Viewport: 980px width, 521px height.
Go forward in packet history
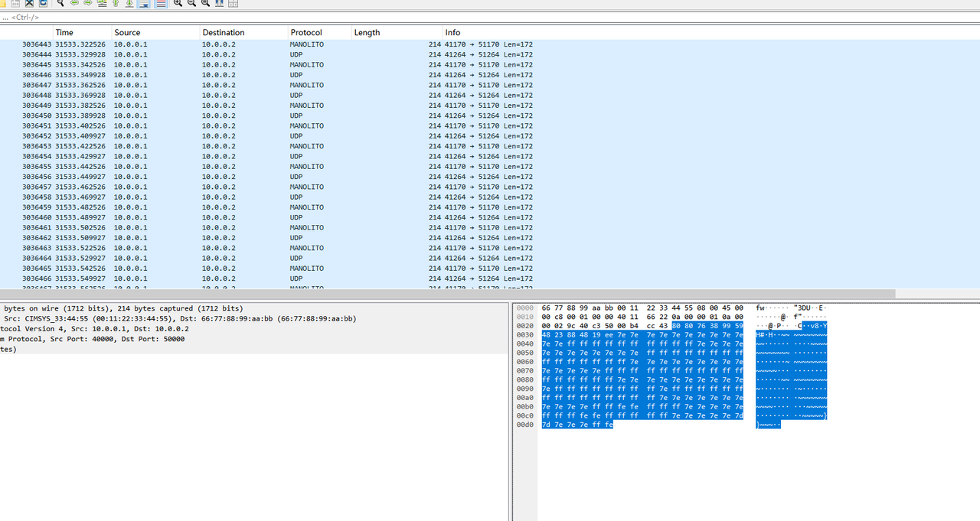coord(87,5)
